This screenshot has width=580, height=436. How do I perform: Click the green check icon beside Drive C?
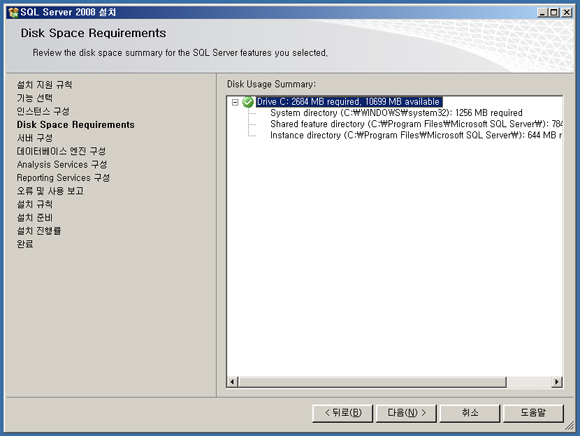pyautogui.click(x=248, y=102)
